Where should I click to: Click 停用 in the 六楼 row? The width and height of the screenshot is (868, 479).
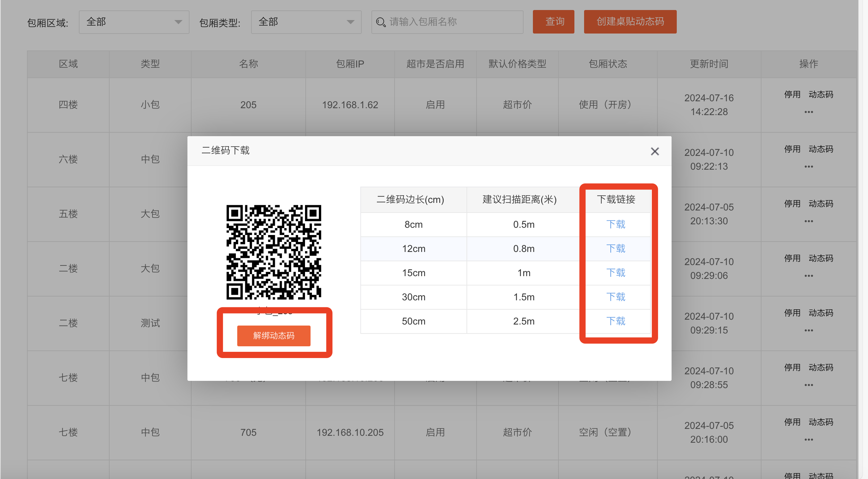coord(792,149)
